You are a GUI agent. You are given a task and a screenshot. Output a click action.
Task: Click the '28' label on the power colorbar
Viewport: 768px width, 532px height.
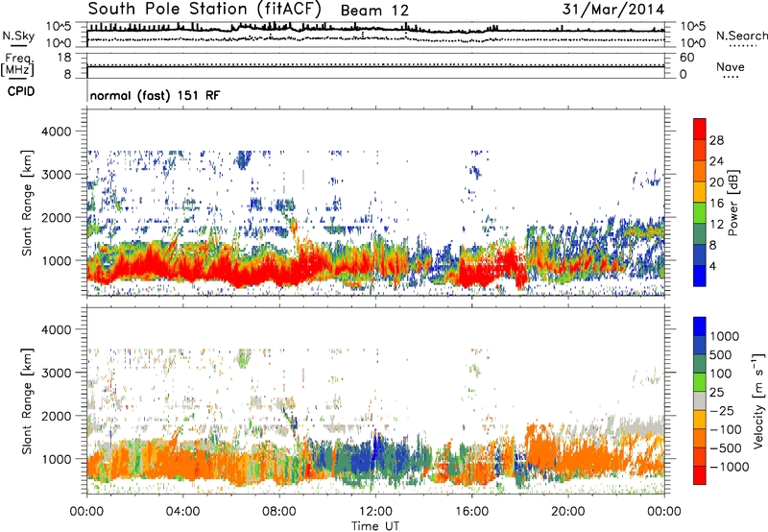tap(716, 140)
